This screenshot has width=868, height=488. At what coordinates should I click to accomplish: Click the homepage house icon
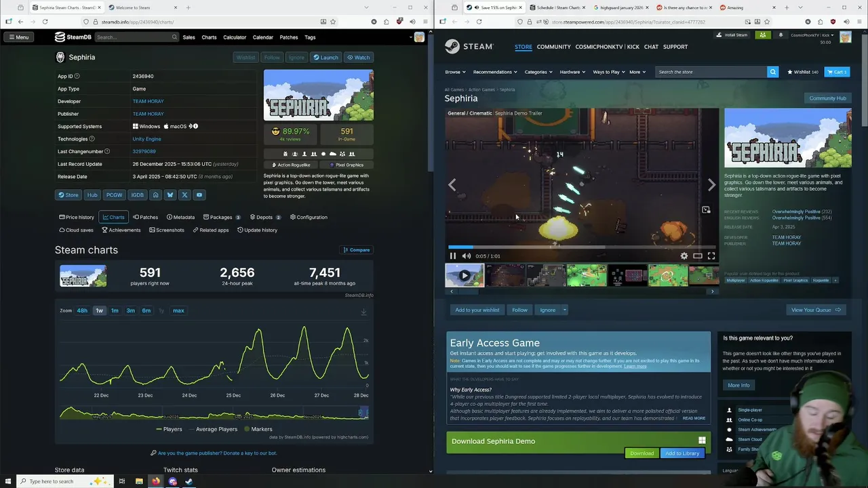(x=155, y=195)
